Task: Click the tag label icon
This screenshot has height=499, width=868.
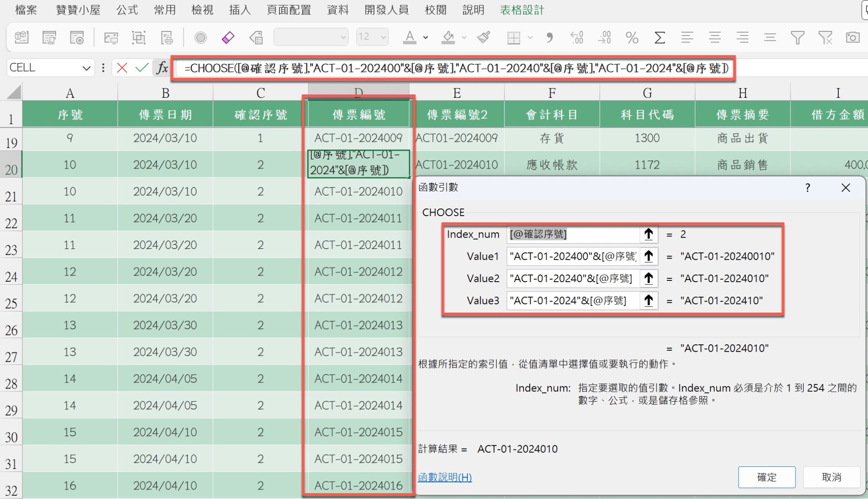Action: pos(256,38)
